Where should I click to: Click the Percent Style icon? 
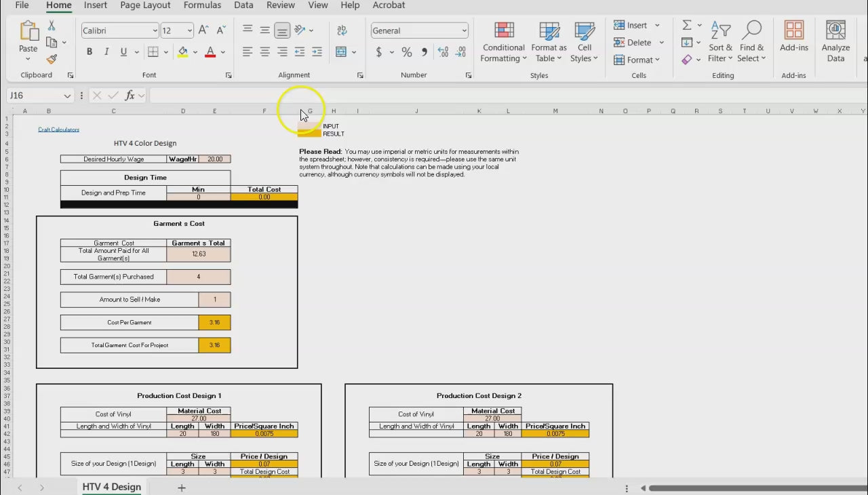(x=407, y=52)
